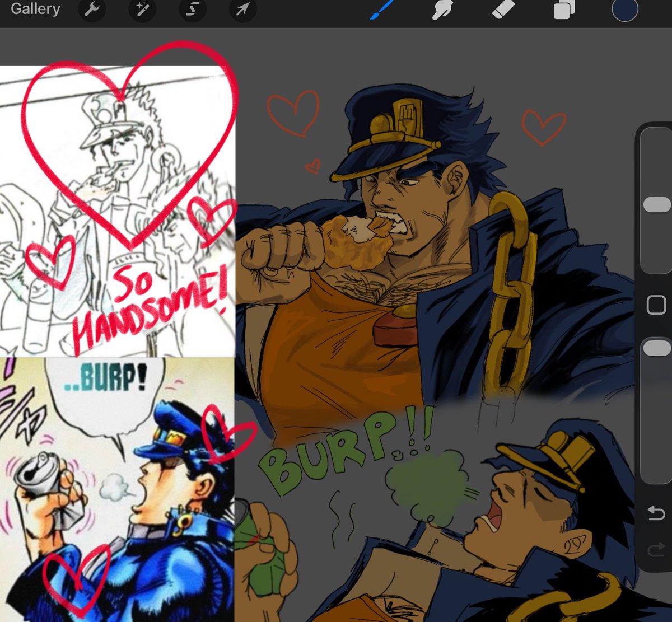Adjust the brush size slider handle

[657, 204]
